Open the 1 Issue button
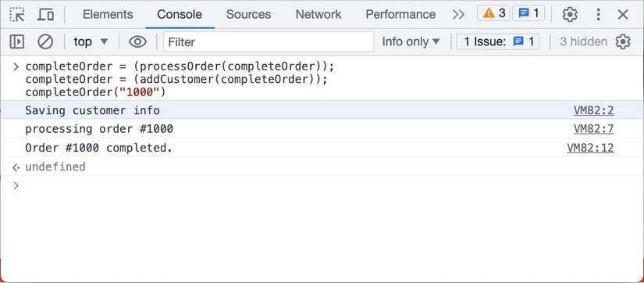 pyautogui.click(x=498, y=41)
